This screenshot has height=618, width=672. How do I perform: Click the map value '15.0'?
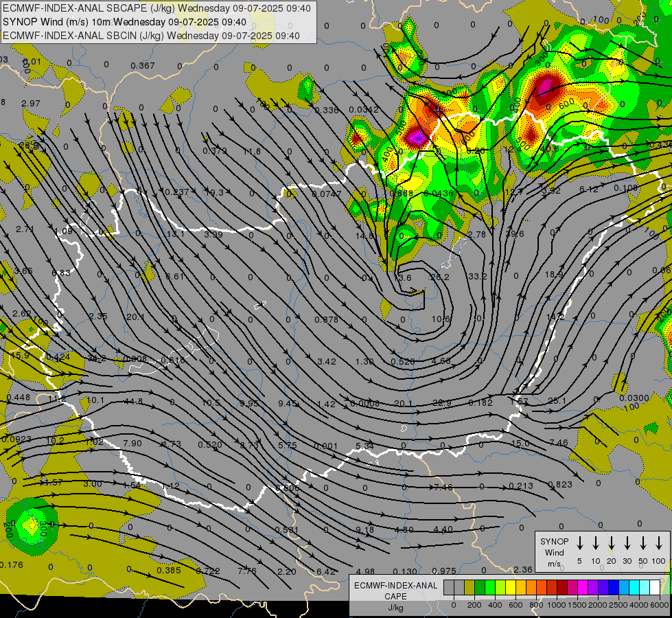(520, 444)
